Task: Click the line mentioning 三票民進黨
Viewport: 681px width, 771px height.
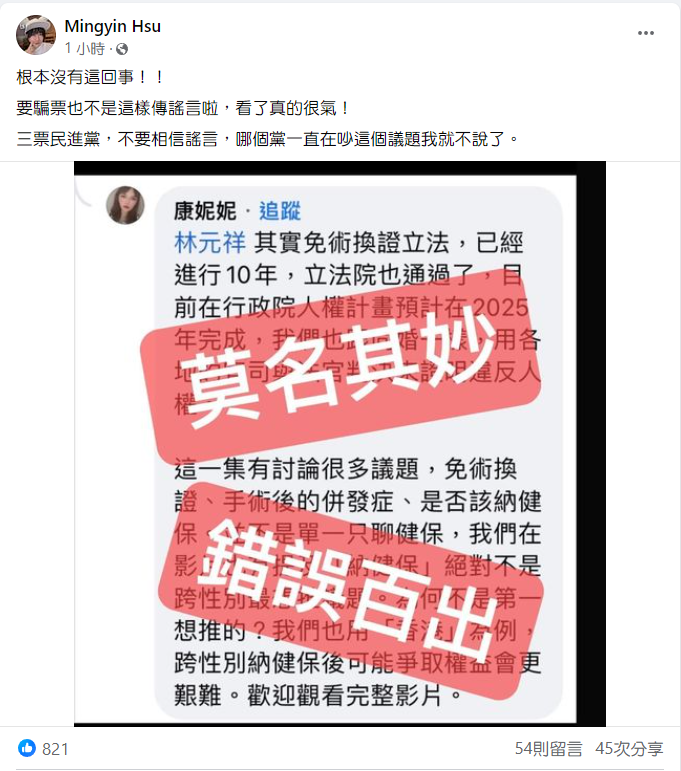Action: click(x=267, y=139)
